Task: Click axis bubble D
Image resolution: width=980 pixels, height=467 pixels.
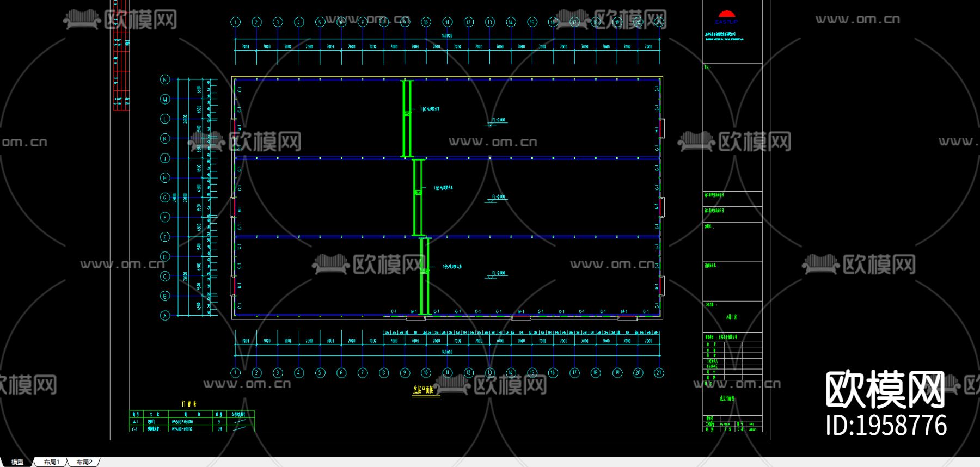Action: [x=165, y=256]
